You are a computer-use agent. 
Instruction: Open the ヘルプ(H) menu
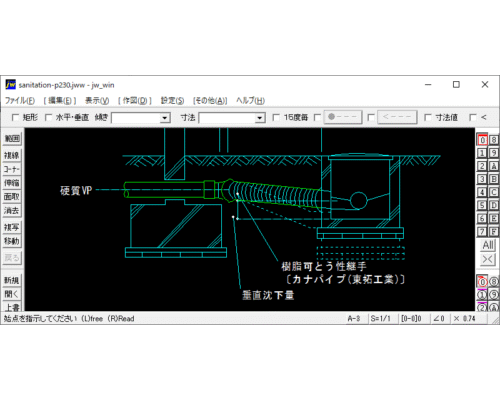pyautogui.click(x=250, y=100)
